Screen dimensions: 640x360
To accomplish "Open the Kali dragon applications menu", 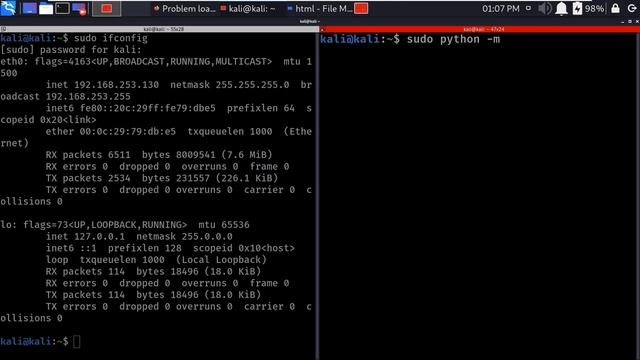I will (x=8, y=8).
